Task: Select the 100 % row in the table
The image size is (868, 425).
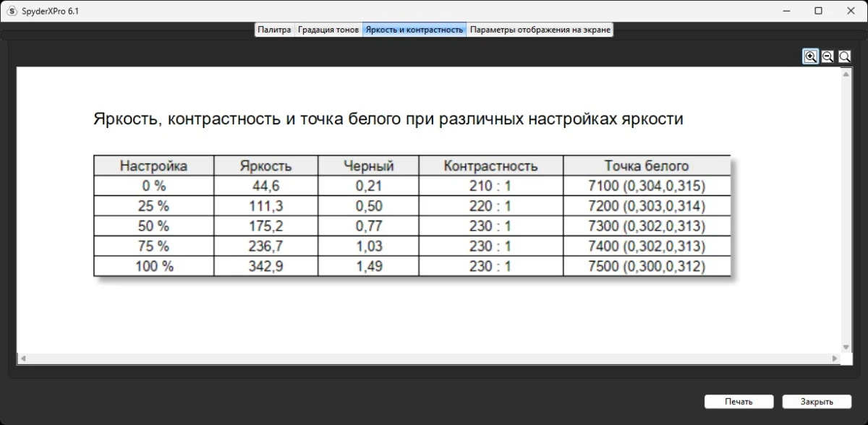Action: coord(153,267)
